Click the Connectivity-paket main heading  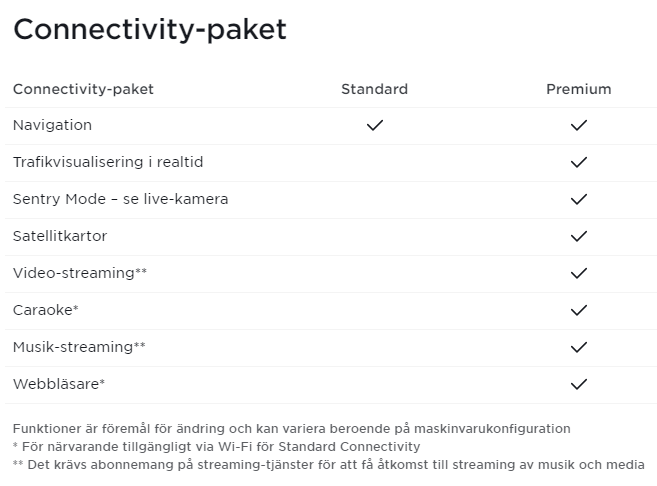[150, 30]
